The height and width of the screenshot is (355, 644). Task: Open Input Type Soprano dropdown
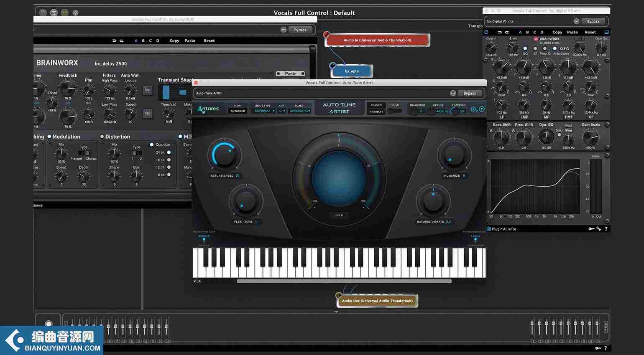point(264,111)
